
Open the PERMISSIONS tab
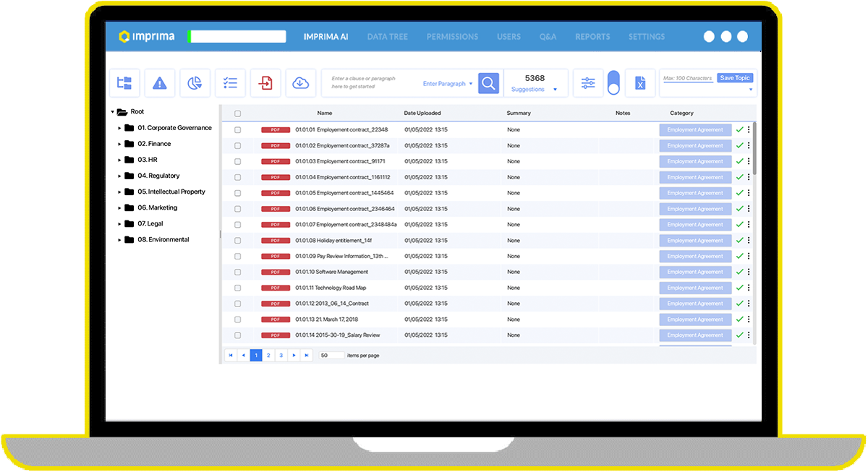pyautogui.click(x=452, y=37)
